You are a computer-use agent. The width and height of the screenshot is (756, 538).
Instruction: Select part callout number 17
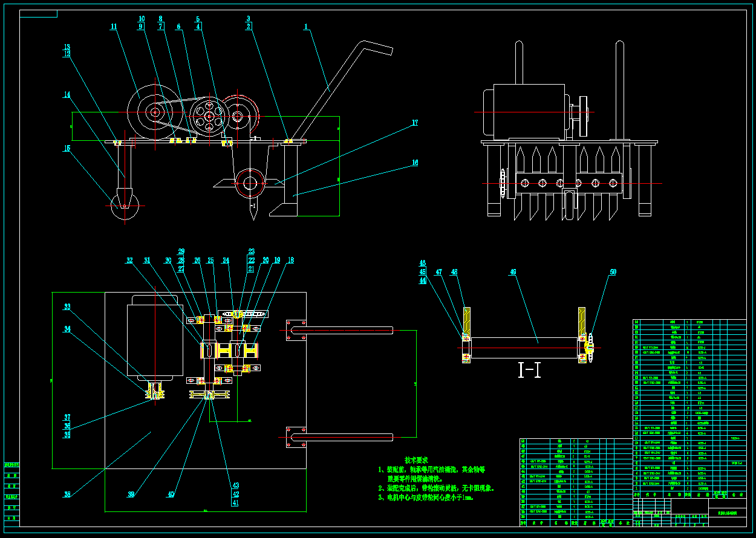pos(415,123)
